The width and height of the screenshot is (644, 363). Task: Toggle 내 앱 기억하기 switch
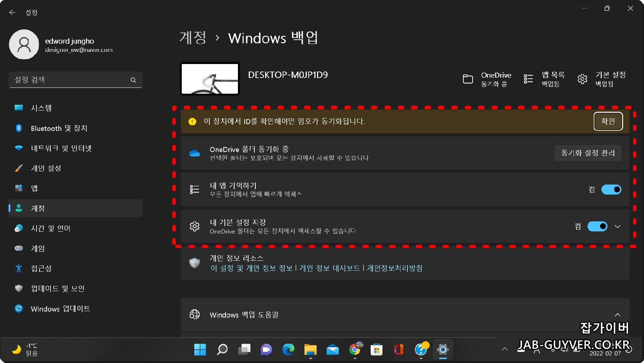coord(611,190)
